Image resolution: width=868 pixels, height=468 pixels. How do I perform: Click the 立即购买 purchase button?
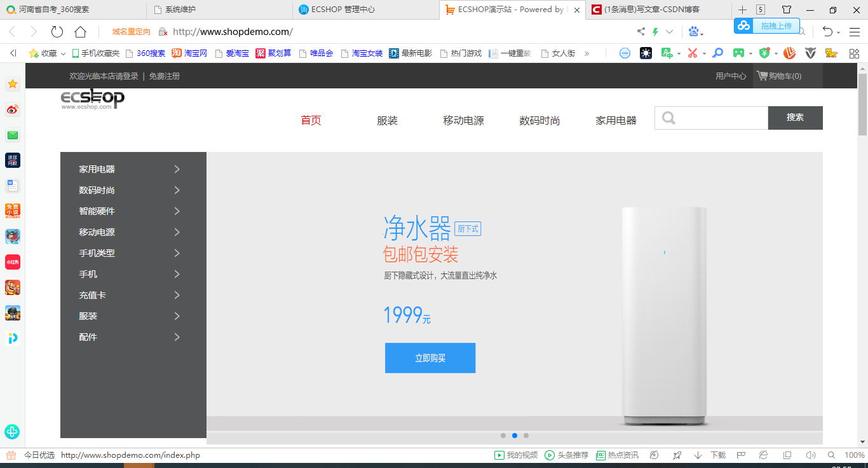(x=430, y=358)
